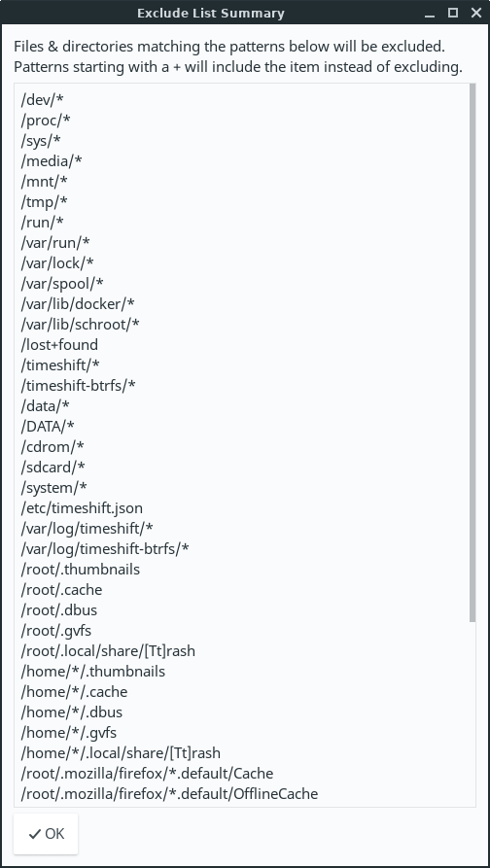490x868 pixels.
Task: Click the /home/*/.gvfs pattern
Action: coord(69,733)
